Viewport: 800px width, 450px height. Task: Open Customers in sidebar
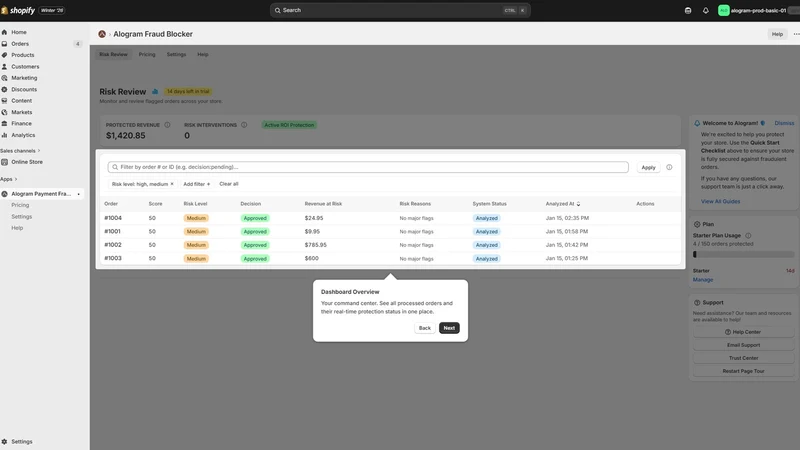coord(25,67)
